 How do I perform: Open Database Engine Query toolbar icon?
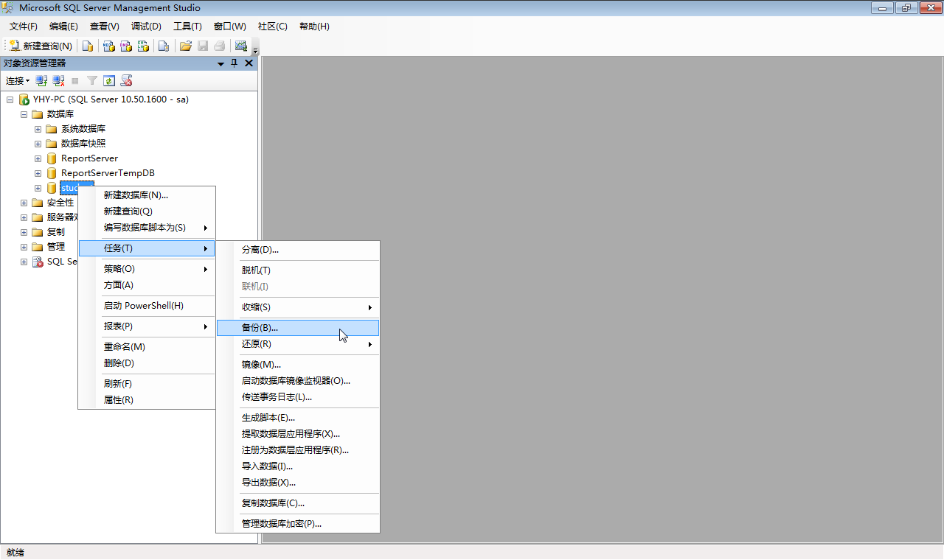[x=88, y=46]
